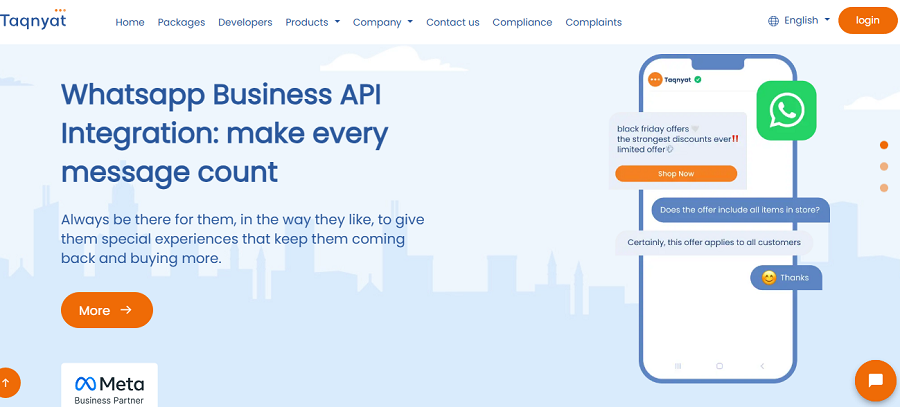Click Shop Now in the phone mockup
The image size is (900, 407).
pyautogui.click(x=676, y=173)
